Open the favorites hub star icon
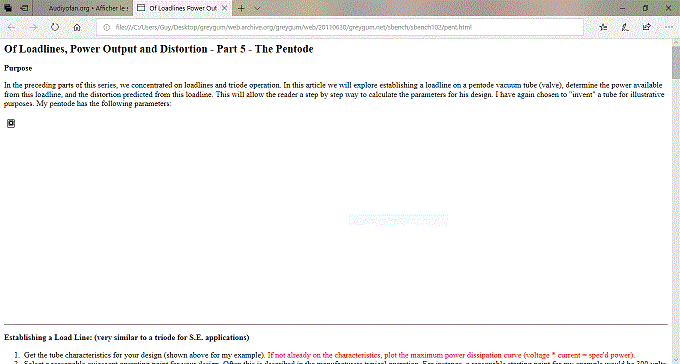 [x=603, y=27]
